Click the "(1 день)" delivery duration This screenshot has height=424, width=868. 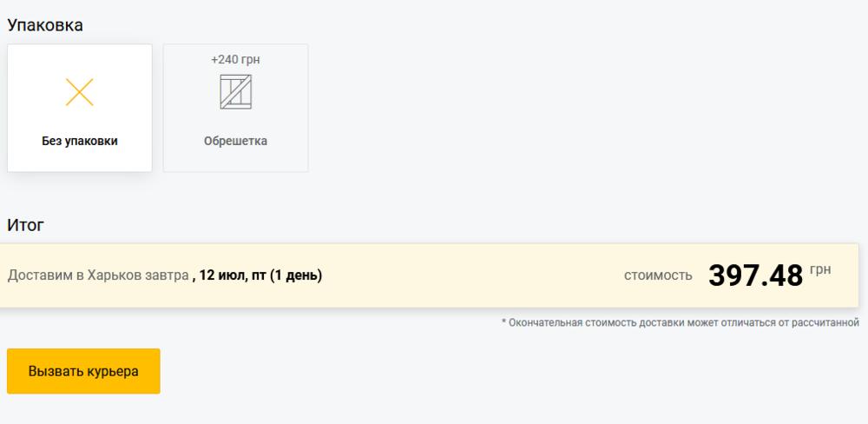[x=295, y=276]
